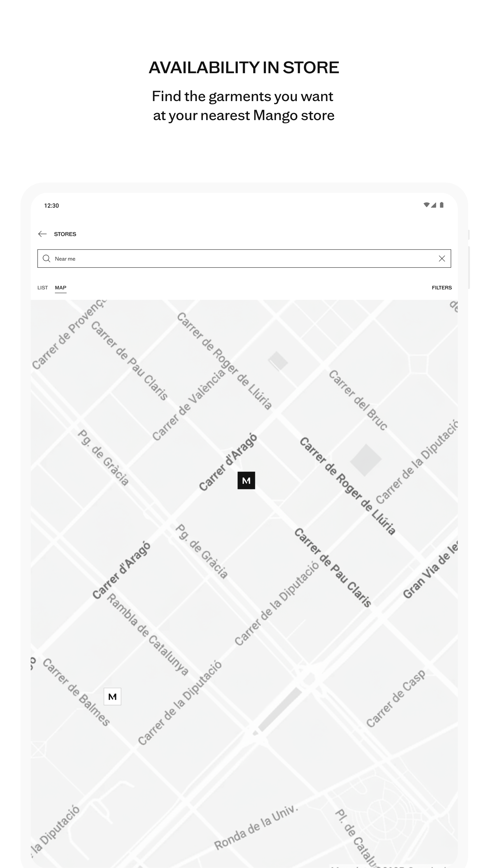This screenshot has height=868, width=488.
Task: Click the magnifying glass search icon
Action: (x=46, y=258)
